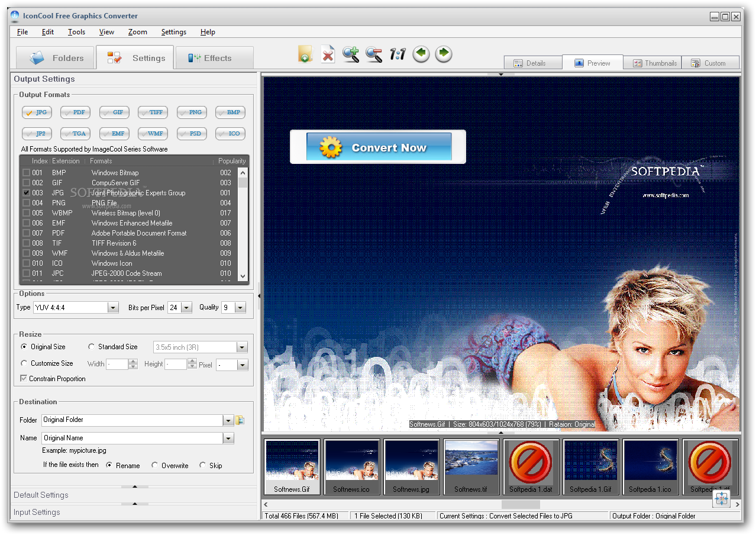Screen dimensions: 756x535
Task: Select the PSD output format button
Action: click(192, 134)
